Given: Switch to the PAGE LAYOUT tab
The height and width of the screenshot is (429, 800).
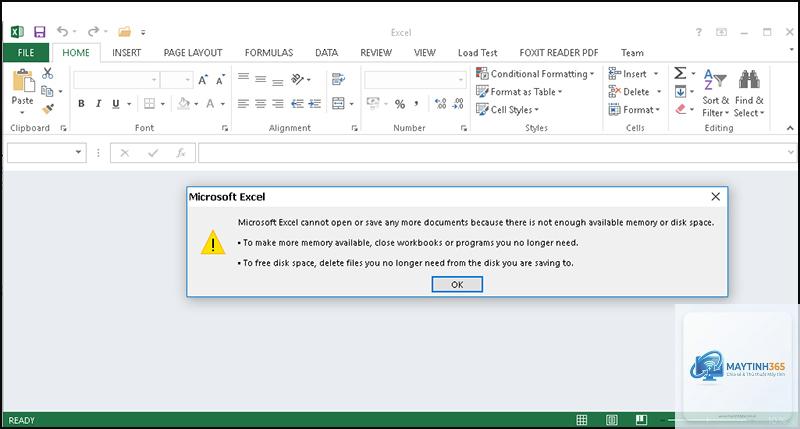Looking at the screenshot, I should click(x=193, y=53).
